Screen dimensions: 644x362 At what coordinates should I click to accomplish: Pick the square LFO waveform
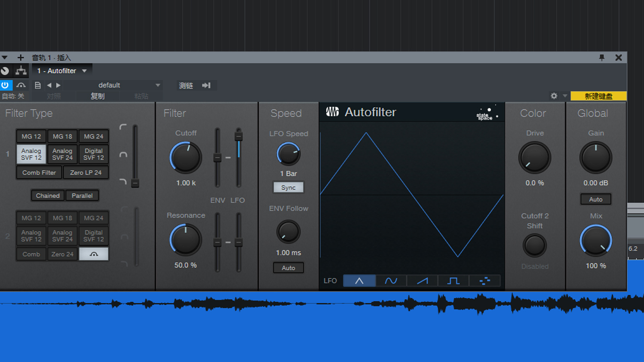453,281
